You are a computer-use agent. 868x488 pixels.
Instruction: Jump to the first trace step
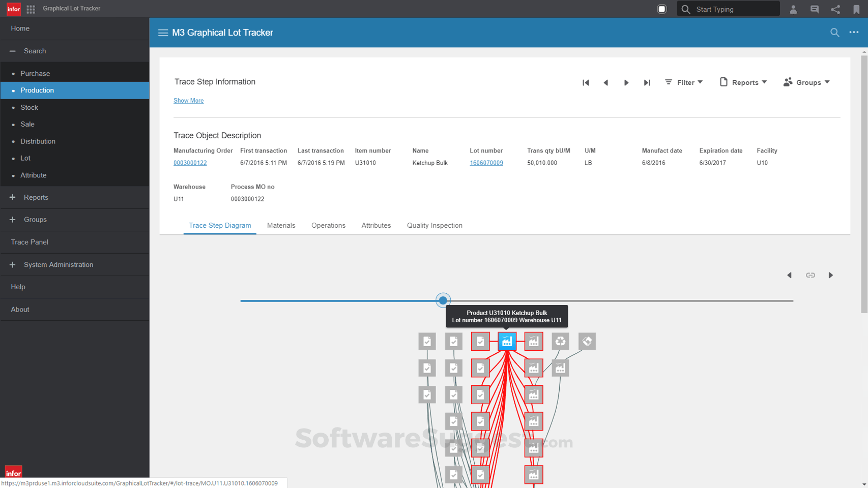586,82
